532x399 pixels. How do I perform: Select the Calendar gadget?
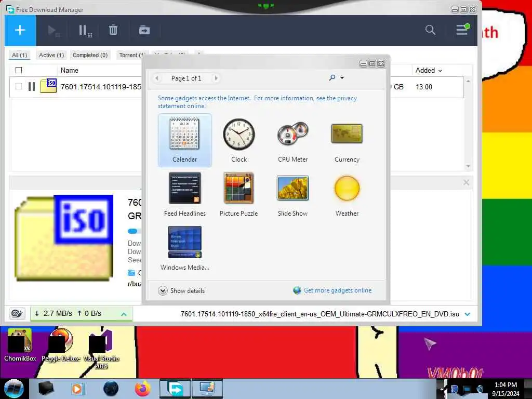[184, 140]
